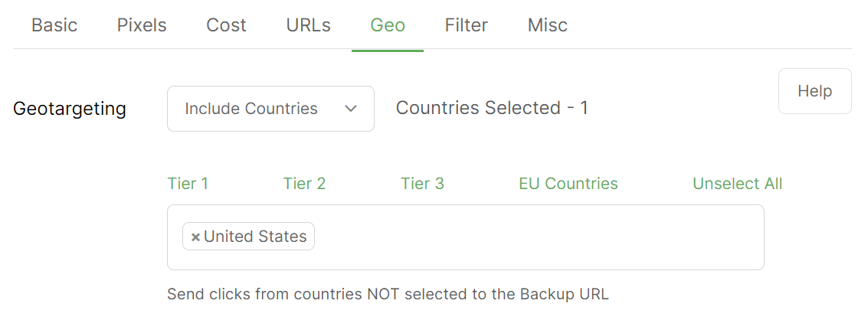Image resolution: width=868 pixels, height=320 pixels.
Task: Click Unselect All countries link
Action: (x=737, y=184)
